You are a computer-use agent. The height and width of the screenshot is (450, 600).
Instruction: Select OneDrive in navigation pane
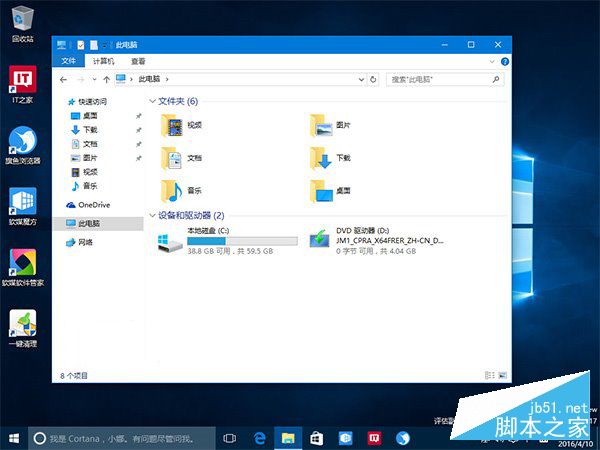pyautogui.click(x=88, y=205)
